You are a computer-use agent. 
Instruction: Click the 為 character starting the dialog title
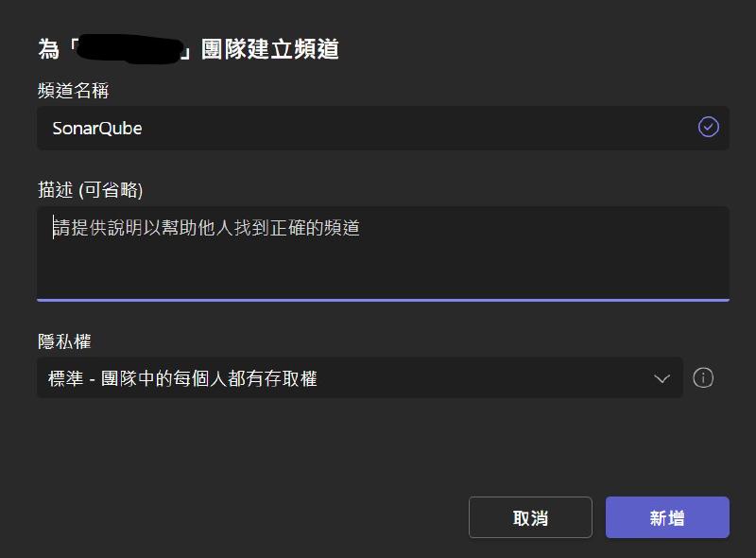[49, 49]
